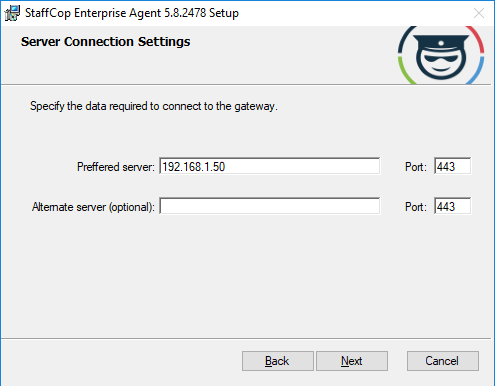Click the Port label beside the preferred server
This screenshot has height=386, width=496.
tap(416, 167)
